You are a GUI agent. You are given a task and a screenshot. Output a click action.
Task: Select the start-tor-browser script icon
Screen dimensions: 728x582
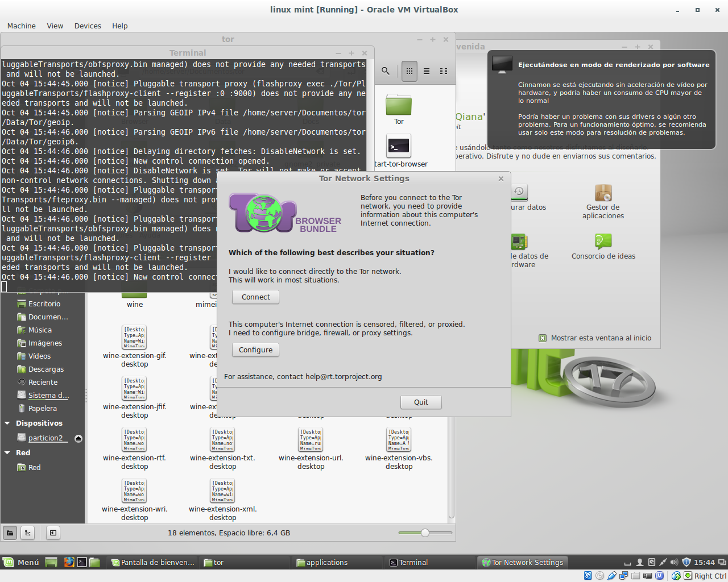tap(399, 145)
